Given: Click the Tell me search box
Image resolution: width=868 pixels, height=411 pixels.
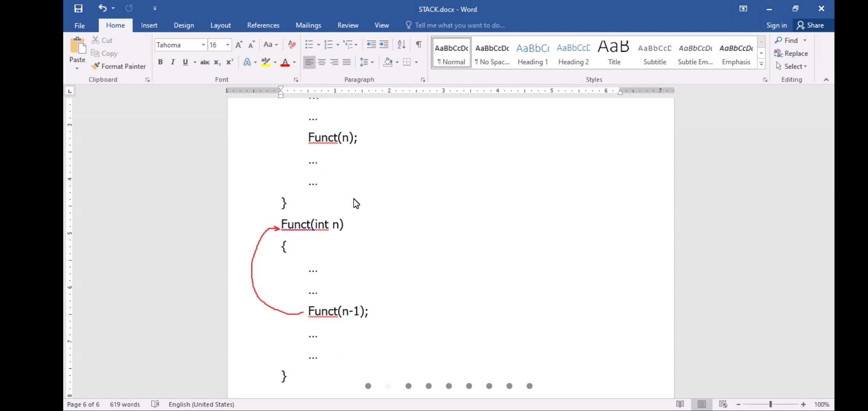Looking at the screenshot, I should pos(460,25).
